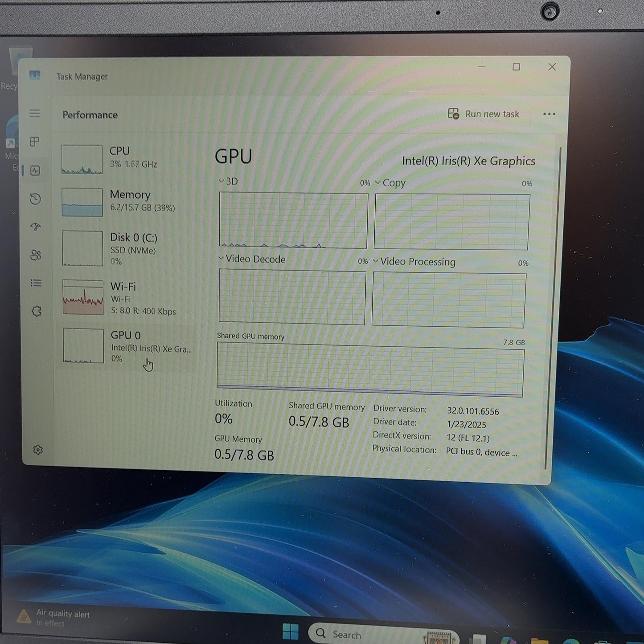Screen dimensions: 644x644
Task: Open Task Manager settings gear
Action: 38,450
